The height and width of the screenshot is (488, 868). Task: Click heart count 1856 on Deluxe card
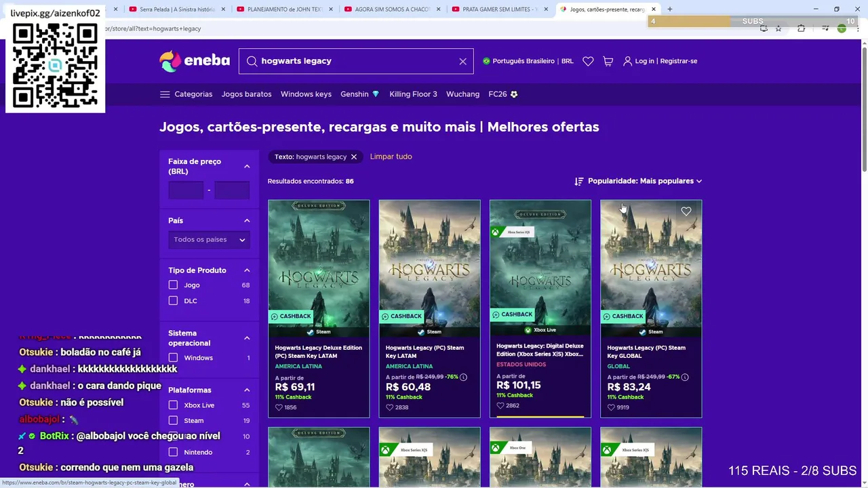pyautogui.click(x=285, y=407)
